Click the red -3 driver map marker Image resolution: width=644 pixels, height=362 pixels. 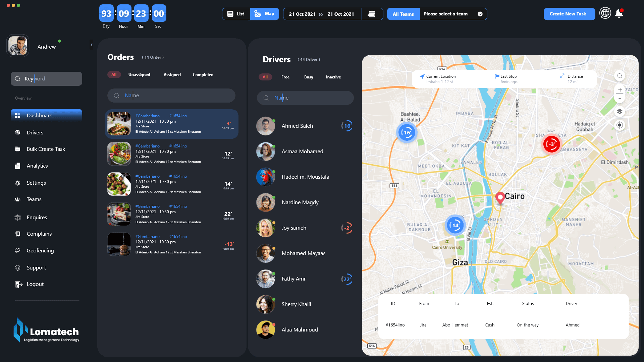[x=551, y=144]
